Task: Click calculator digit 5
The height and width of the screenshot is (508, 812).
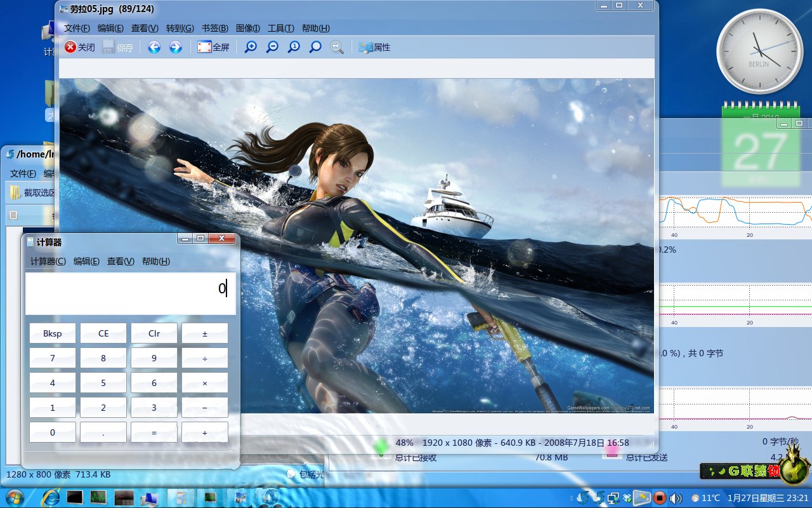Action: point(103,383)
